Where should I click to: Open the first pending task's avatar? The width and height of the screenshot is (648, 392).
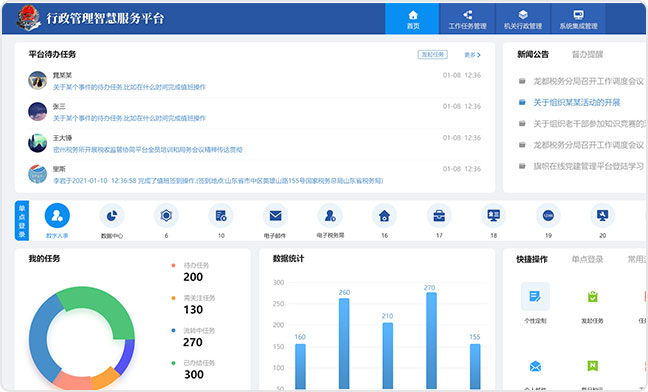[37, 80]
